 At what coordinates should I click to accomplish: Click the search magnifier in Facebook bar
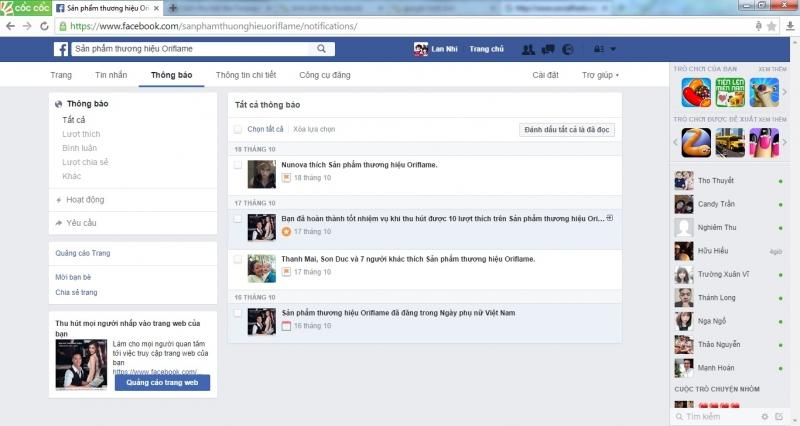[x=321, y=48]
